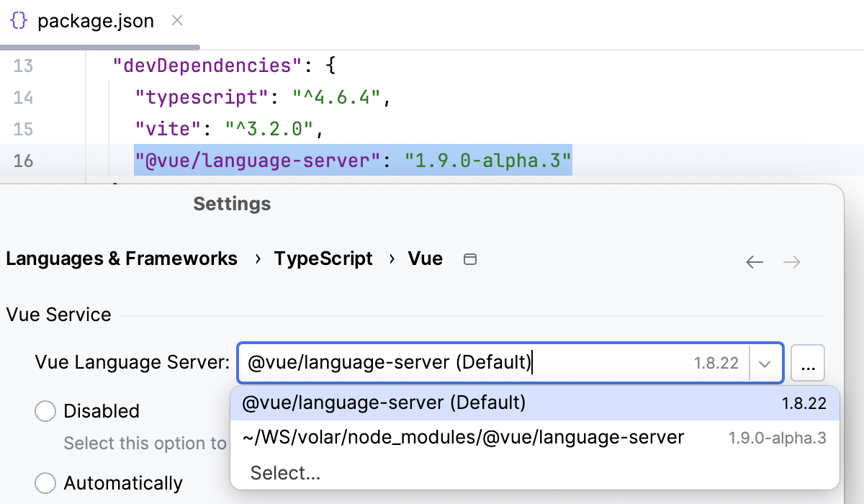This screenshot has width=864, height=504.
Task: Navigate to TypeScript breadcrumb item
Action: 323,258
